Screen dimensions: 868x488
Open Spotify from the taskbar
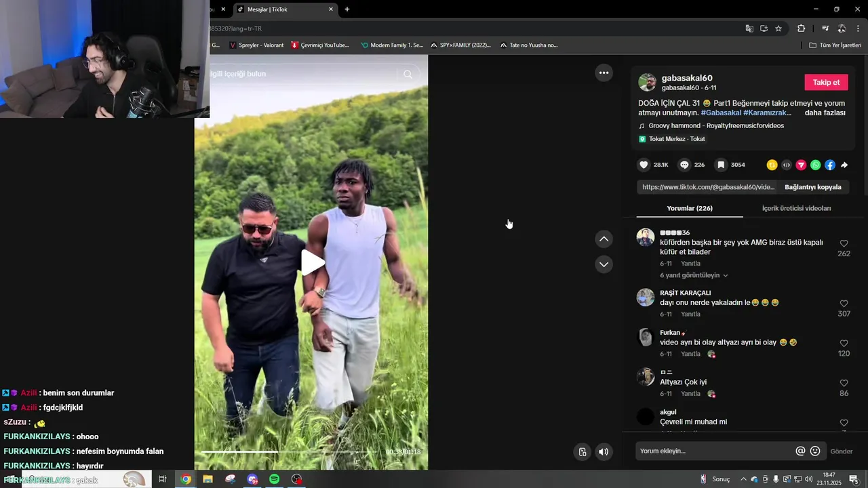(275, 479)
